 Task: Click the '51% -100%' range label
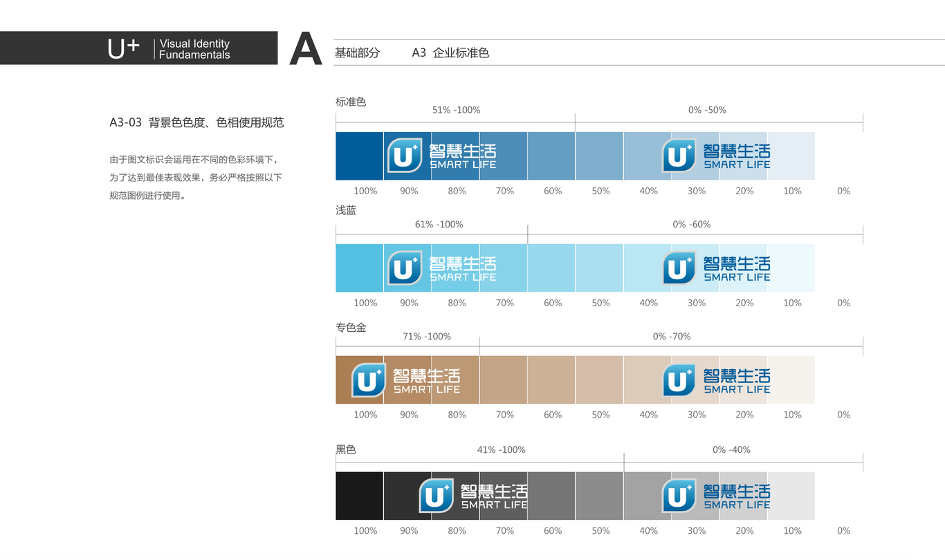tap(456, 110)
